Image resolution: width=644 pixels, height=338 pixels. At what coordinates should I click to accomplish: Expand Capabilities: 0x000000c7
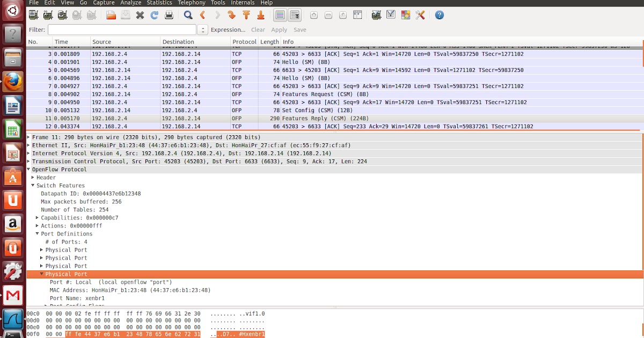tap(37, 218)
